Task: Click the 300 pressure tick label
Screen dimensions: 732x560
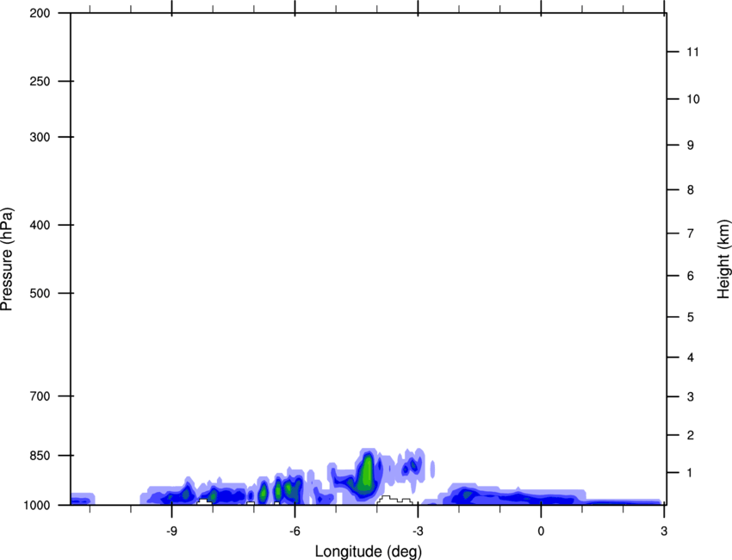Action: click(40, 137)
